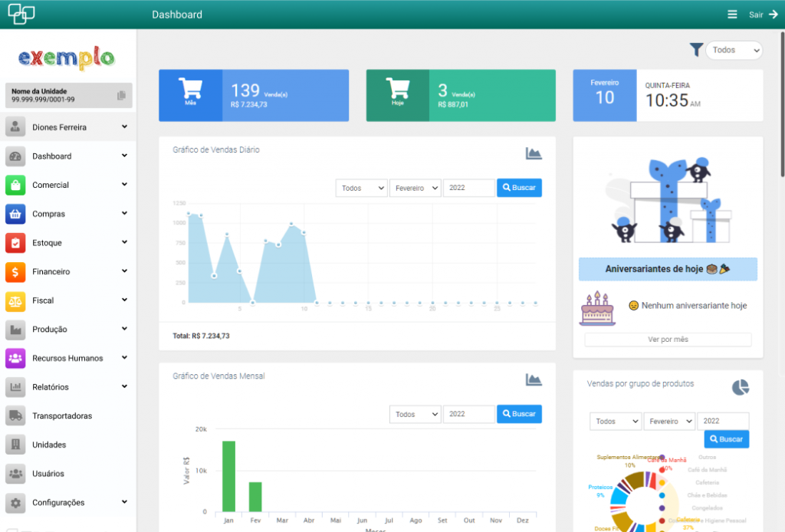Click Sair to log out
Viewport: 785px width, 532px height.
763,15
